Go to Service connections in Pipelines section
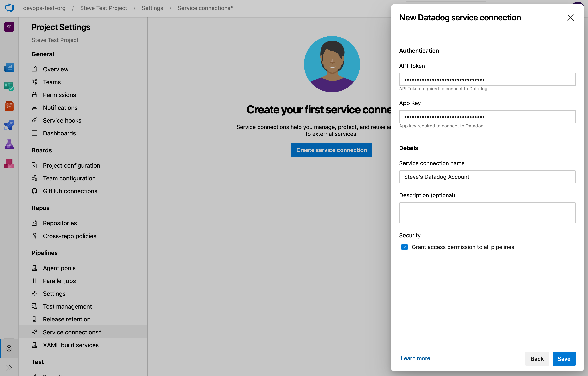This screenshot has width=588, height=376. point(72,332)
